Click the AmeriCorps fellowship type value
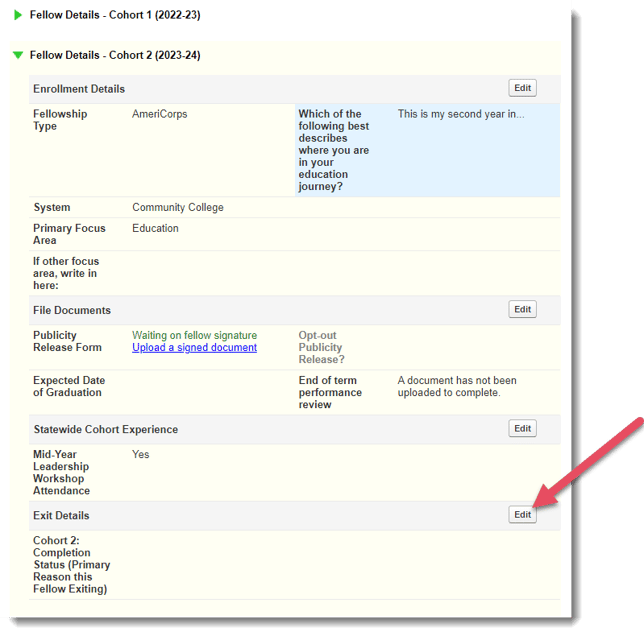644x636 pixels. pos(159,114)
